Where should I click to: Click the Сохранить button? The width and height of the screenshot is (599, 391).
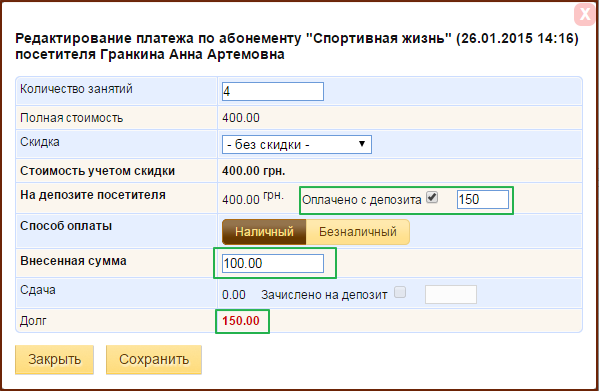[154, 360]
